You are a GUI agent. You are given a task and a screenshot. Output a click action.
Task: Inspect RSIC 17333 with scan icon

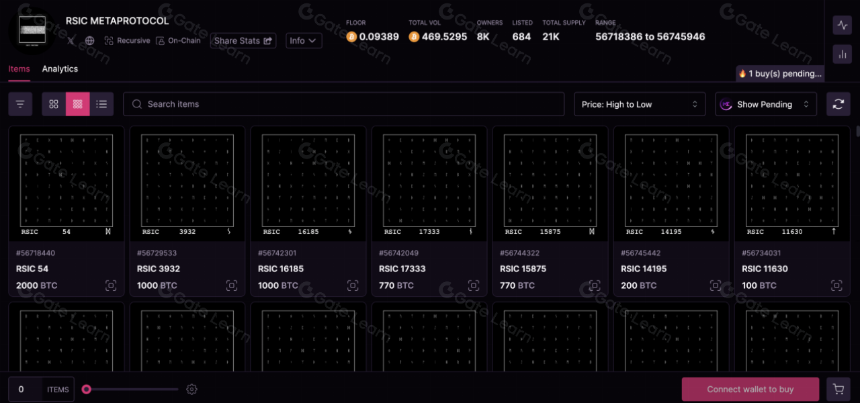point(473,286)
